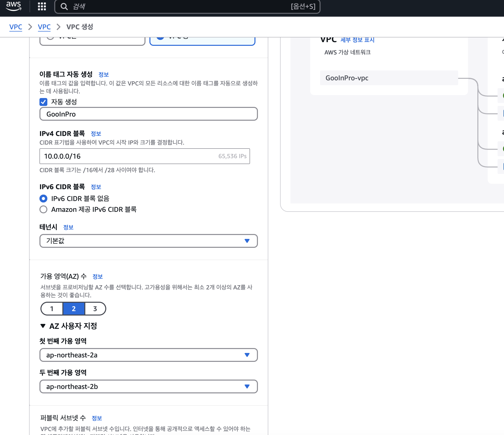
Task: Go to the first VPC breadcrumb link
Action: click(x=16, y=27)
